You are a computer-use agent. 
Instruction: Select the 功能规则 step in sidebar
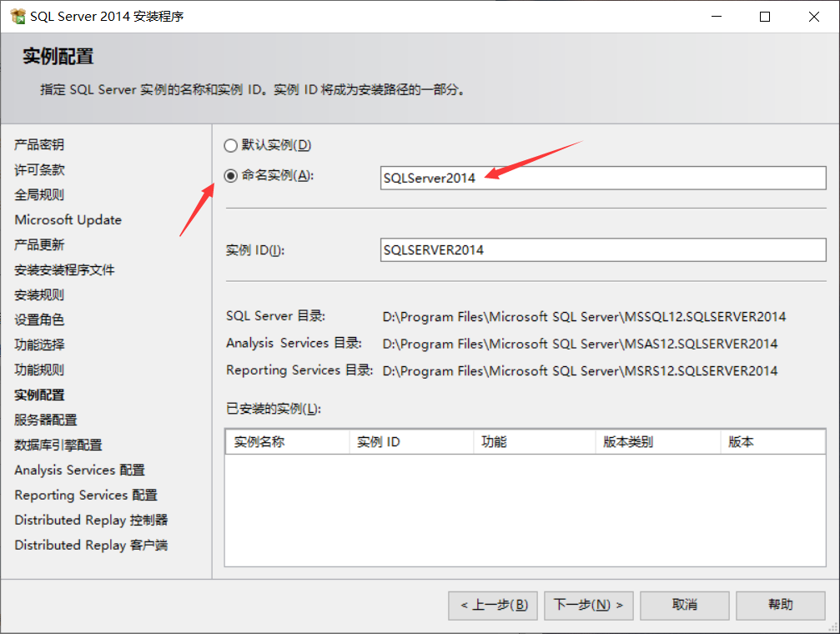pyautogui.click(x=39, y=370)
